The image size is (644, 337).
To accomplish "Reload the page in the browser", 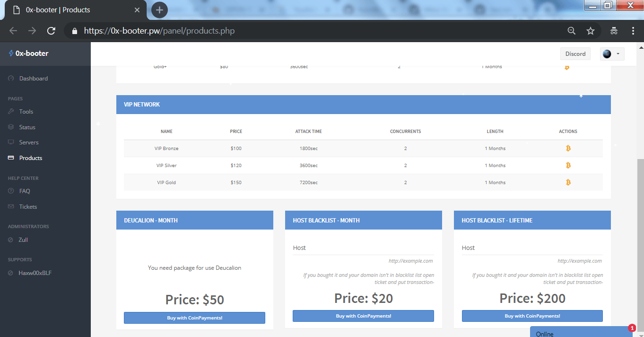I will (51, 31).
